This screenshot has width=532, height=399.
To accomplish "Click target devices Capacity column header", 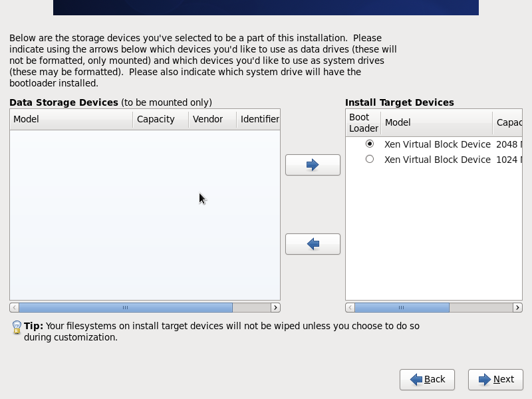I will pos(508,122).
